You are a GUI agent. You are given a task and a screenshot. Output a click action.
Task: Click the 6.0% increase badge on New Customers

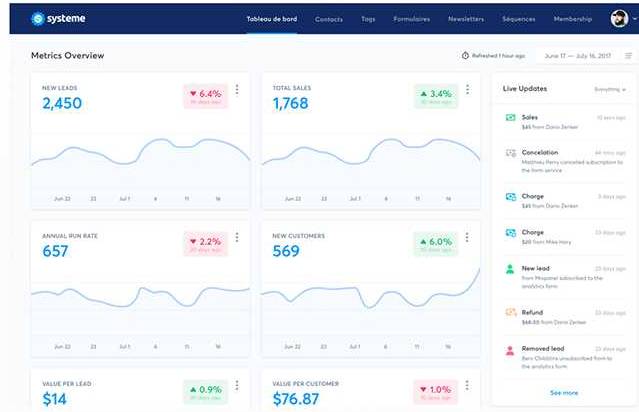(x=436, y=244)
